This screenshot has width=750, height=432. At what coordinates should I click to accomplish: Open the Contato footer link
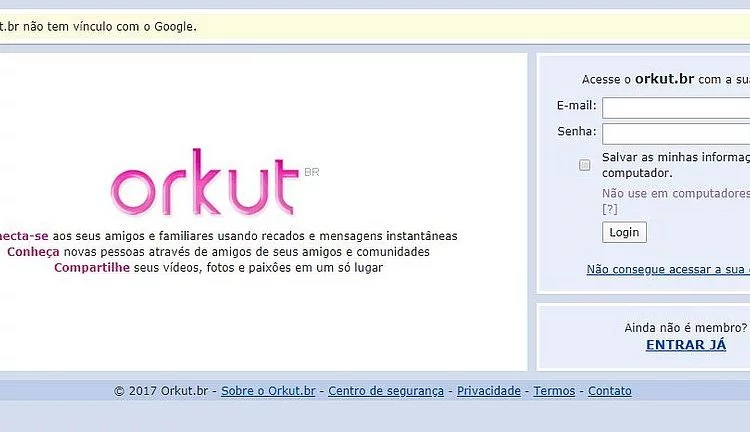(x=610, y=391)
